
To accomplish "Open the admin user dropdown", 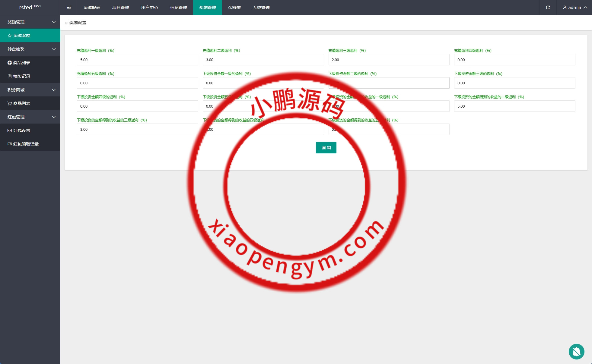I will pyautogui.click(x=574, y=8).
